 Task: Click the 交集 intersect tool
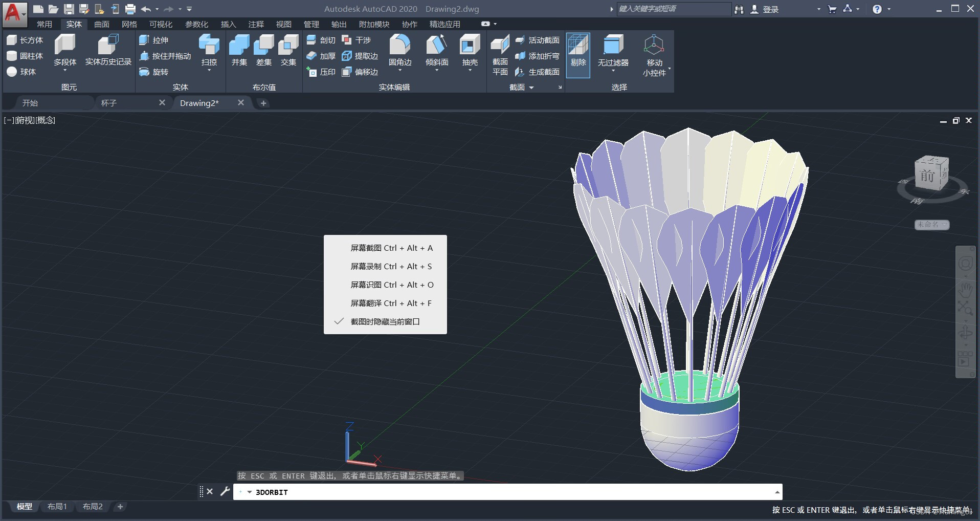coord(288,50)
